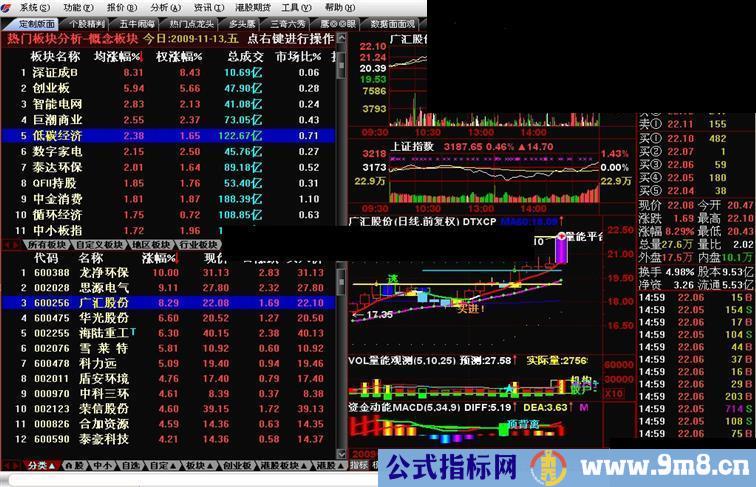Click the application logo icon in title bar
The image size is (756, 487).
[x=7, y=7]
